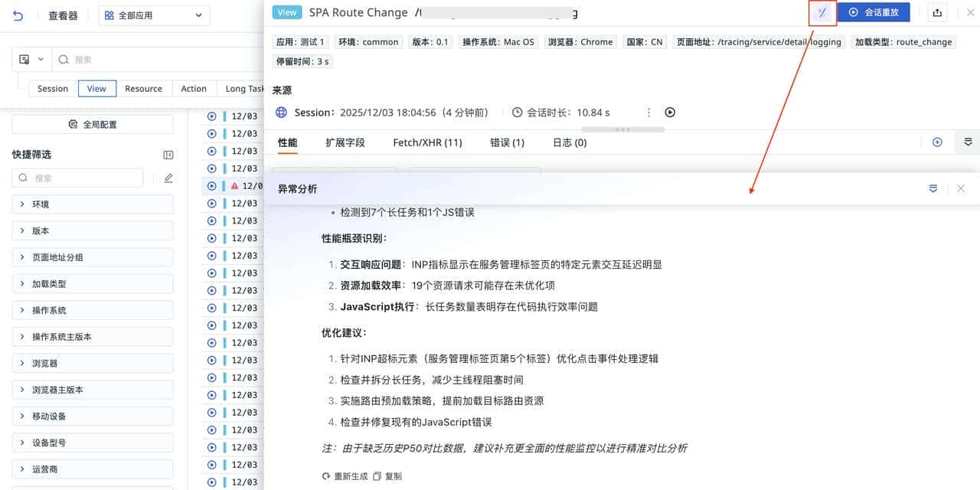The height and width of the screenshot is (490, 980).
Task: Play the session recording via the play circle icon
Action: (x=669, y=112)
